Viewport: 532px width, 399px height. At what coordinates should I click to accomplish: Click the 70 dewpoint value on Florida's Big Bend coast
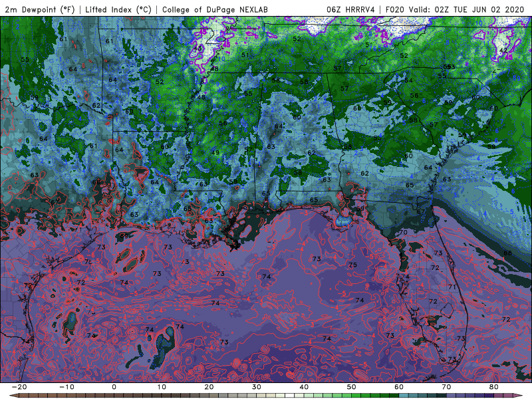coord(403,232)
